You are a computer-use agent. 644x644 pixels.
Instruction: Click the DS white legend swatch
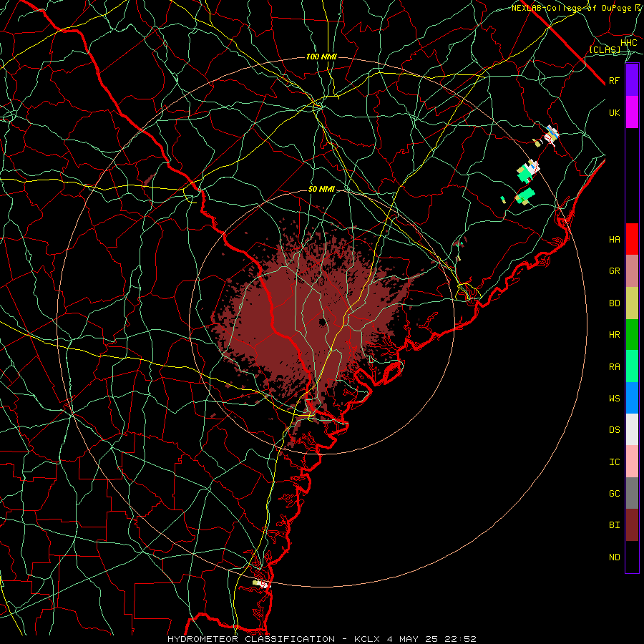tap(632, 429)
